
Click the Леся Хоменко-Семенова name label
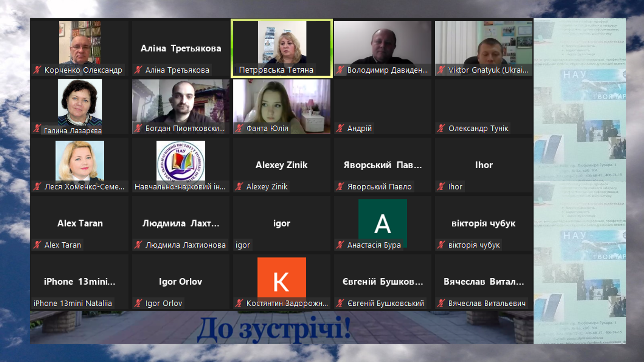pyautogui.click(x=84, y=187)
